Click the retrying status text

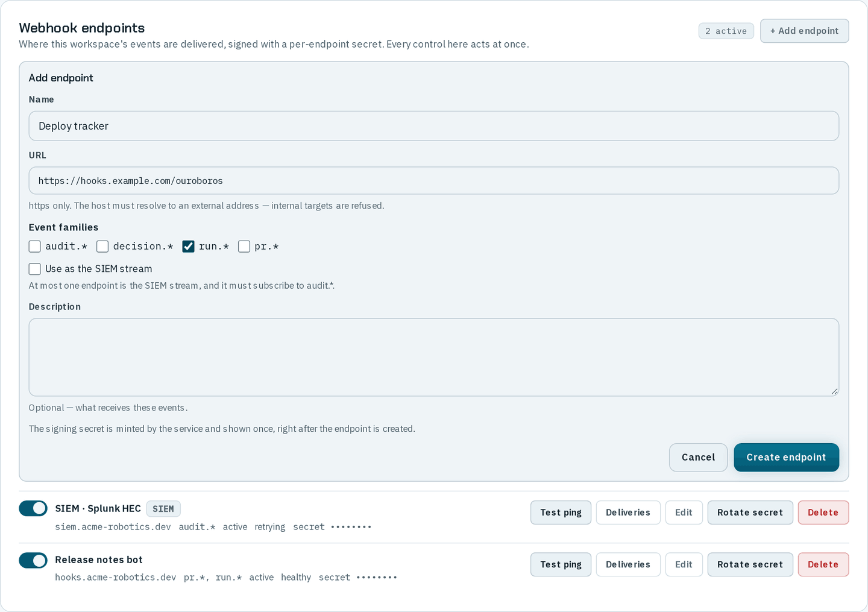pyautogui.click(x=270, y=527)
